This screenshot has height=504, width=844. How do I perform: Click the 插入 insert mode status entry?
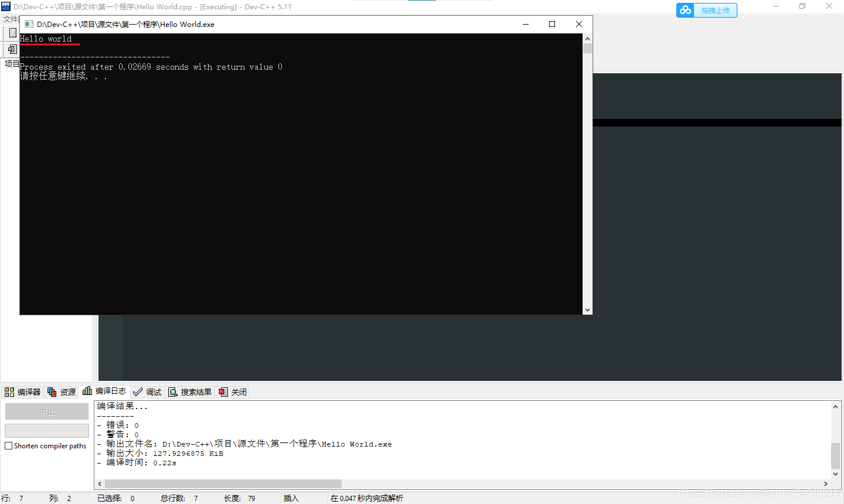(291, 498)
